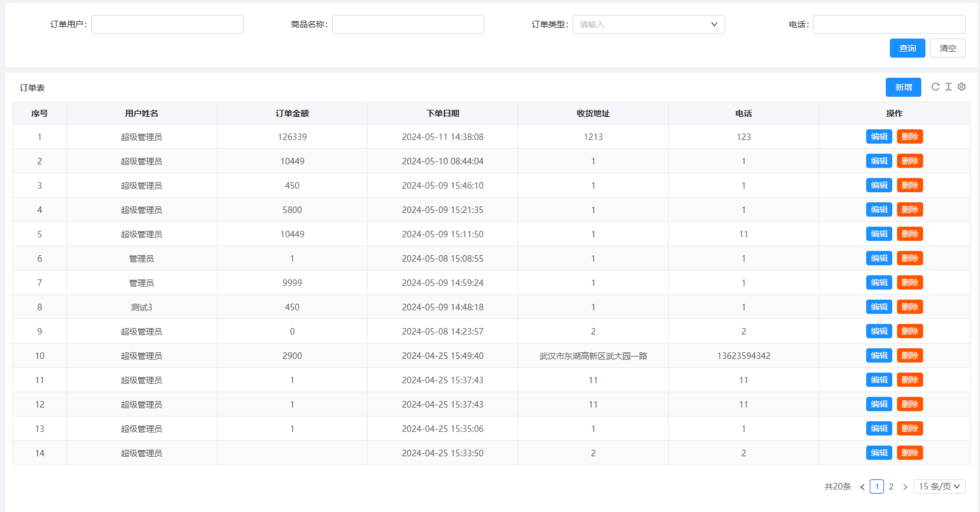980x512 pixels.
Task: Click the 用户姓名 column header
Action: (x=142, y=113)
